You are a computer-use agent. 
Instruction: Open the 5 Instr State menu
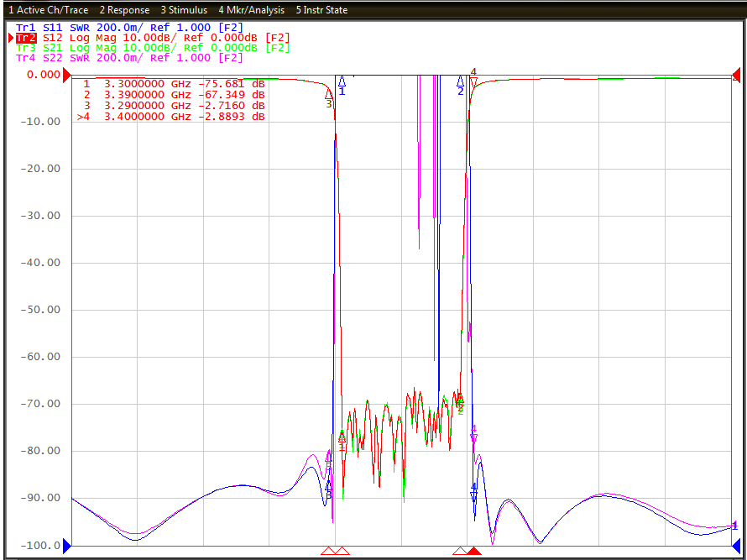[x=321, y=10]
